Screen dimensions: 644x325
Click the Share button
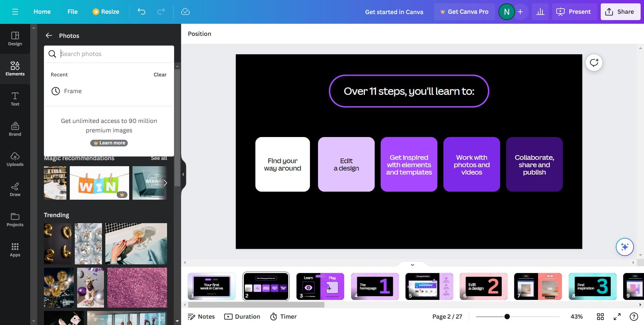620,12
